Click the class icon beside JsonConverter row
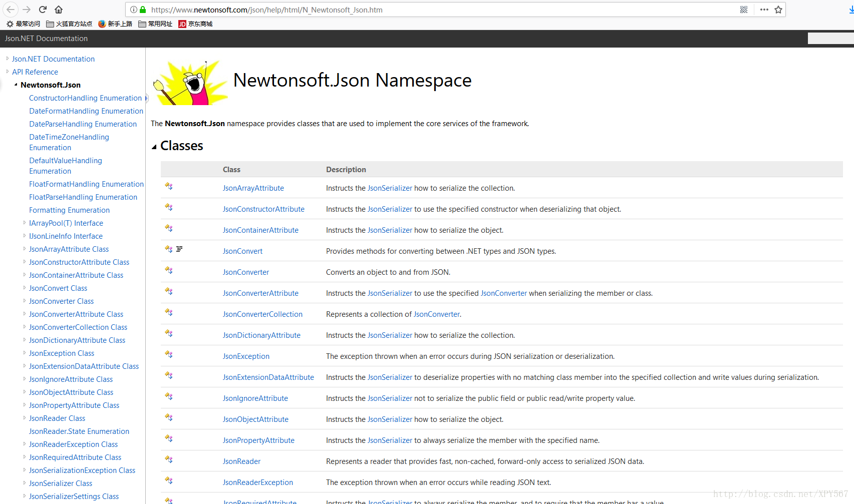 (169, 270)
